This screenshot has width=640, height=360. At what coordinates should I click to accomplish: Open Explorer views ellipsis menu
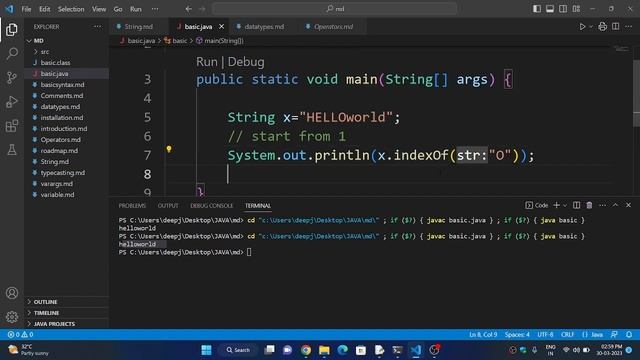click(97, 27)
